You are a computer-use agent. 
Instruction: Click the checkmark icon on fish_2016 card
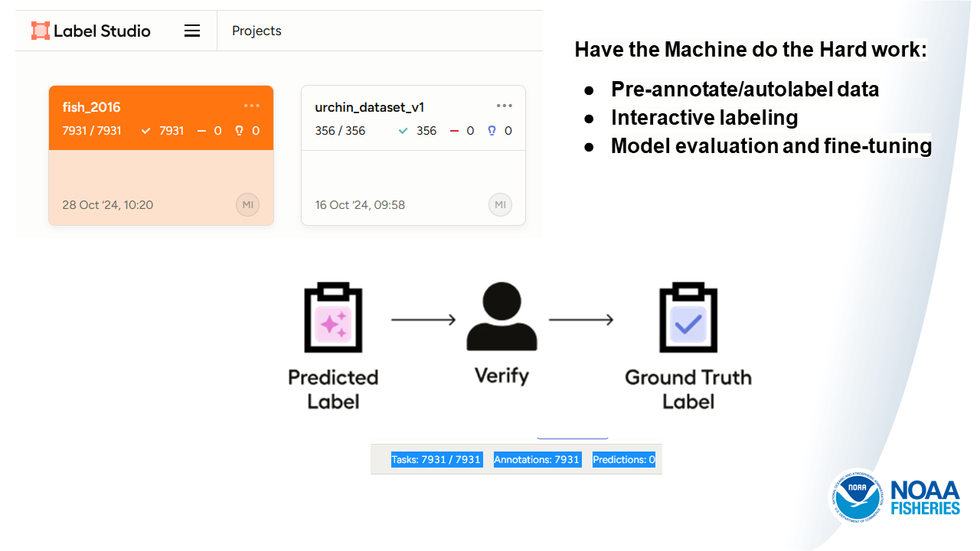pyautogui.click(x=146, y=131)
